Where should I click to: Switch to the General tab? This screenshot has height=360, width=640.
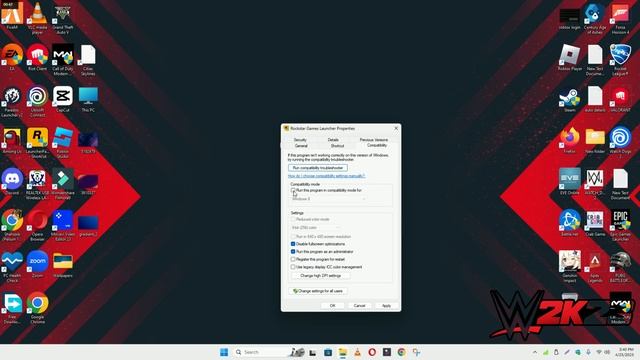301,146
